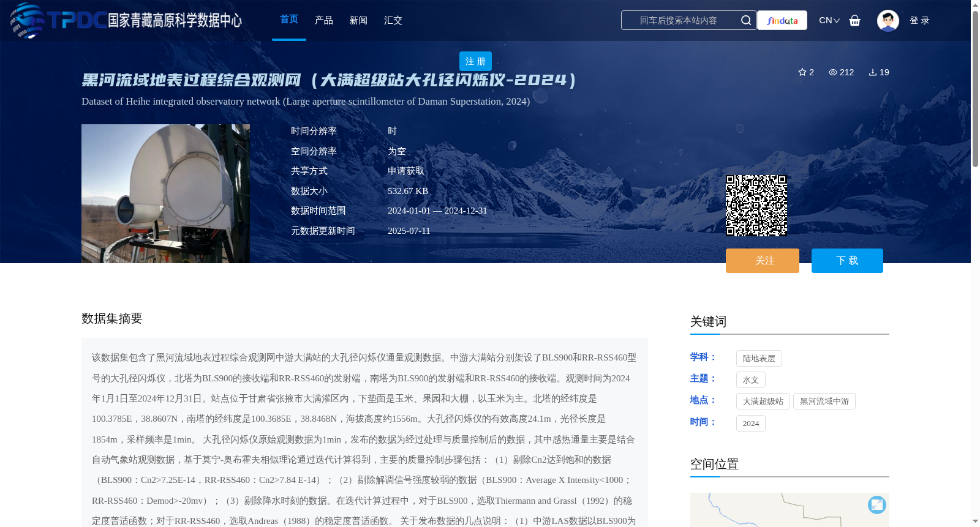Click the 关键词 section heading
The image size is (980, 527).
pyautogui.click(x=708, y=321)
